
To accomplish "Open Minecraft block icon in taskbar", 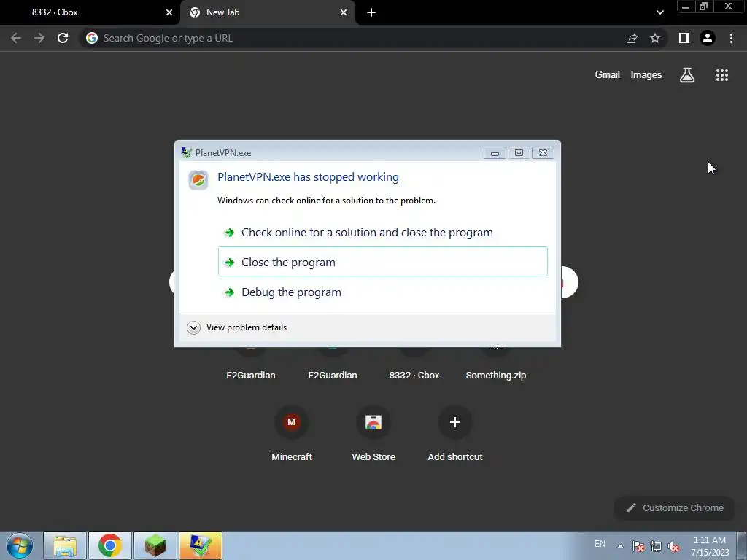I will (x=155, y=545).
